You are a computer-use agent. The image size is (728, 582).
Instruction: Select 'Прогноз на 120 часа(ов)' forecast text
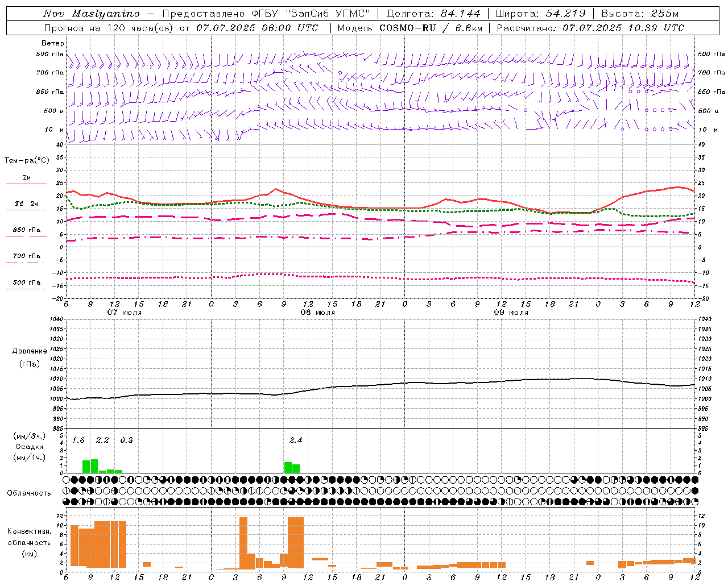click(x=109, y=28)
